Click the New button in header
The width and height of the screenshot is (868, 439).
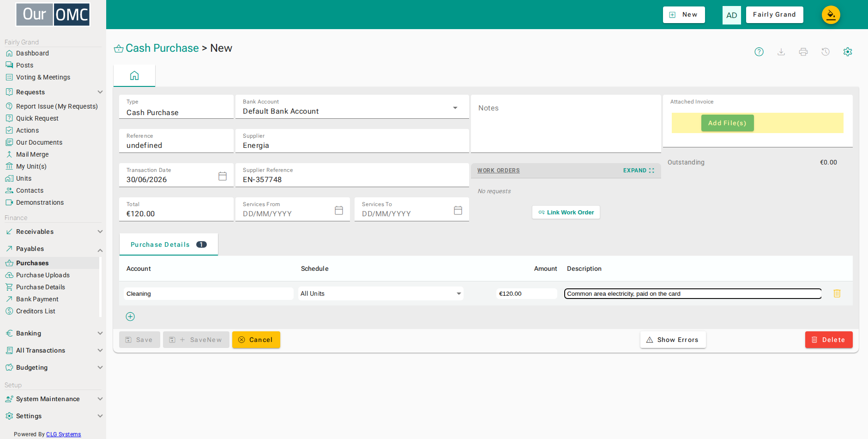pyautogui.click(x=684, y=15)
